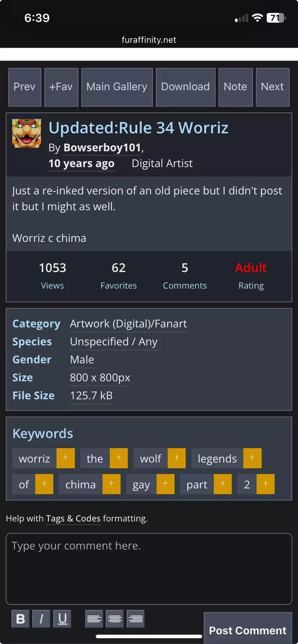
Task: Open Note to the artist
Action: click(x=235, y=87)
